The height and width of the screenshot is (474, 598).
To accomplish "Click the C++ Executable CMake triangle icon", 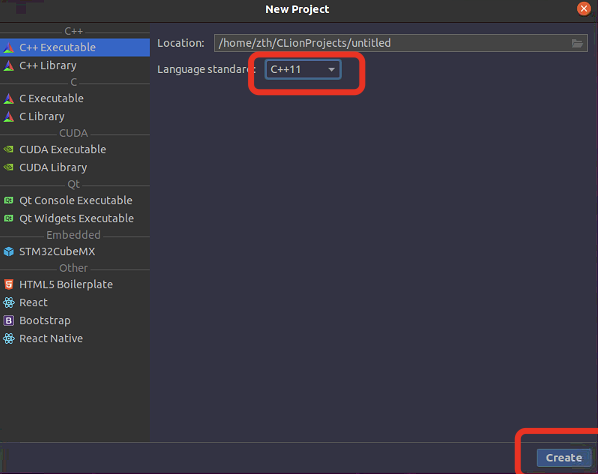I will click(x=9, y=48).
